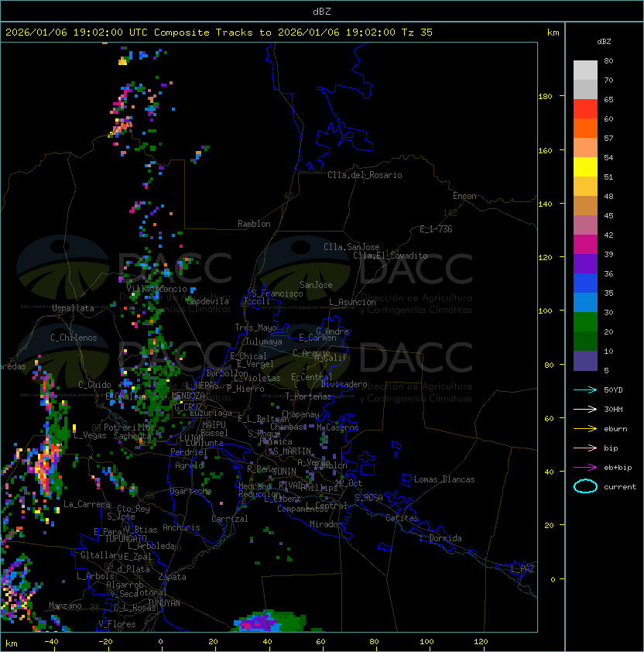Pick the red 60-65 dBZ swatch
The width and height of the screenshot is (644, 652).
[x=585, y=108]
